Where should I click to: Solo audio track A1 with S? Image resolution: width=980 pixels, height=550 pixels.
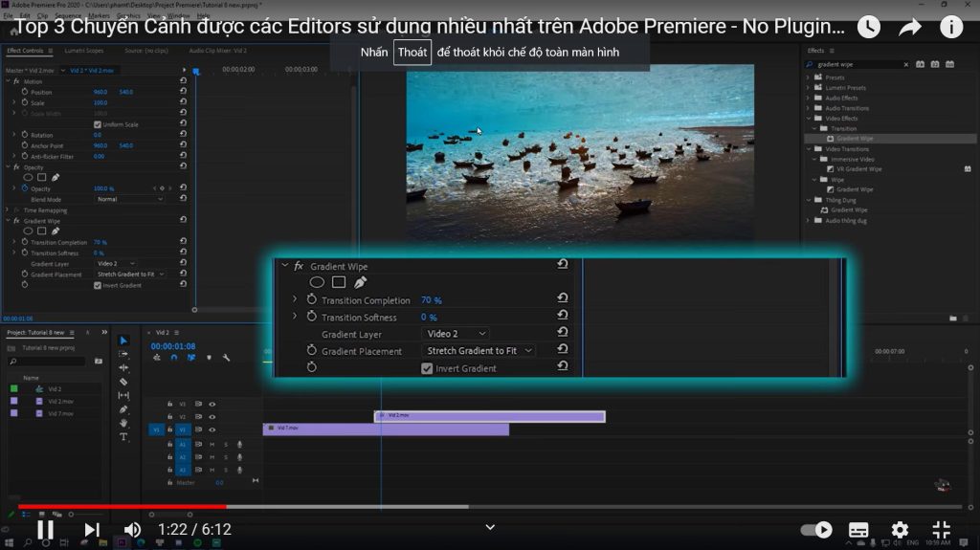[226, 445]
